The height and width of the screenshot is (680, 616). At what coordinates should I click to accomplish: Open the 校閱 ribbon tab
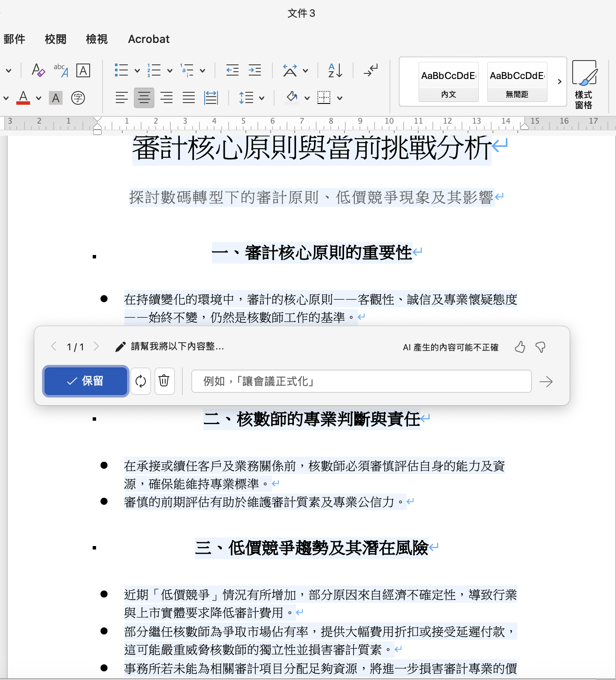click(56, 39)
